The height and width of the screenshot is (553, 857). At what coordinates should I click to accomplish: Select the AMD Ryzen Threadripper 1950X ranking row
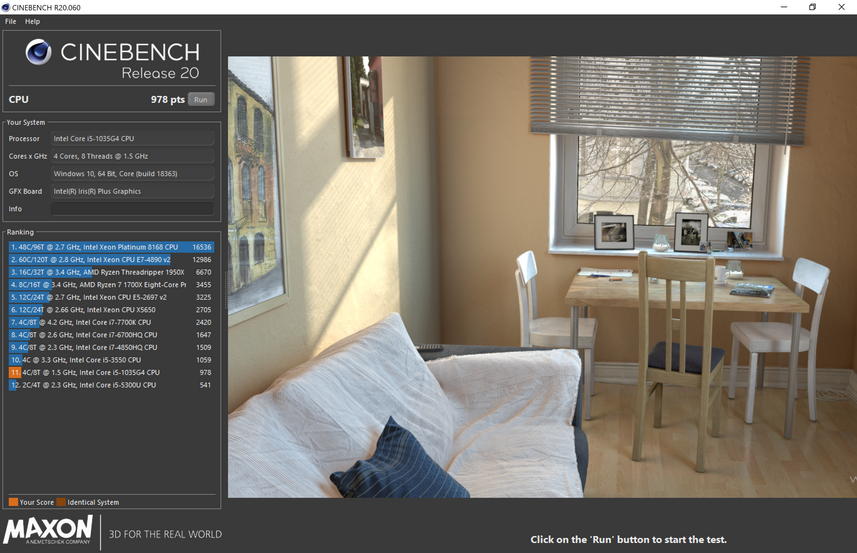pyautogui.click(x=110, y=272)
